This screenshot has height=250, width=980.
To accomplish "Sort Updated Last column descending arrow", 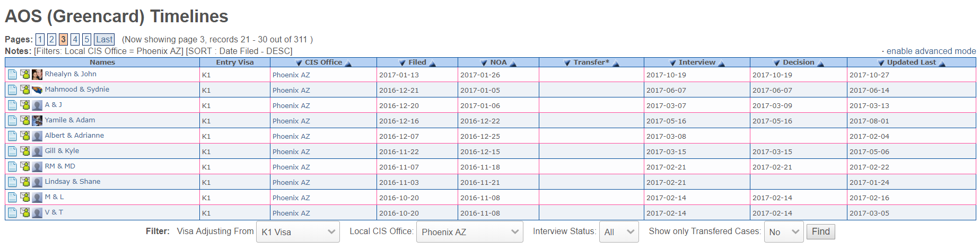I will pyautogui.click(x=881, y=63).
